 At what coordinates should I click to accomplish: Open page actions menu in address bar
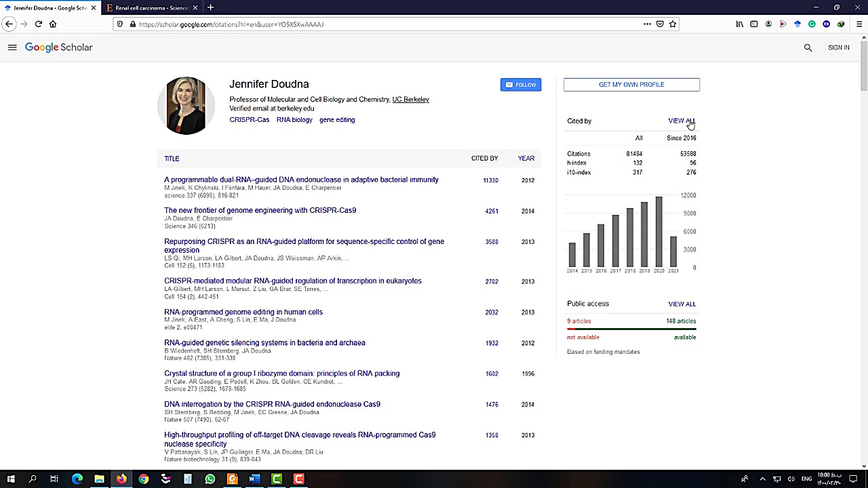point(648,24)
